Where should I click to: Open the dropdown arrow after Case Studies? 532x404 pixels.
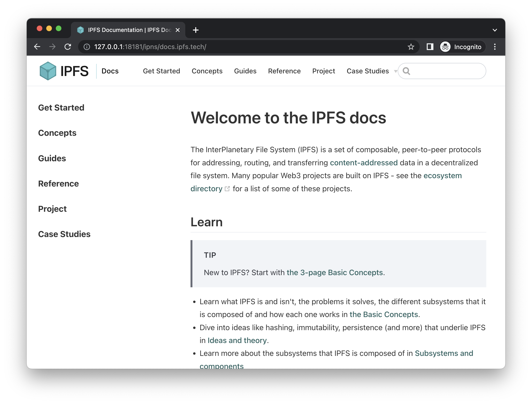point(395,71)
